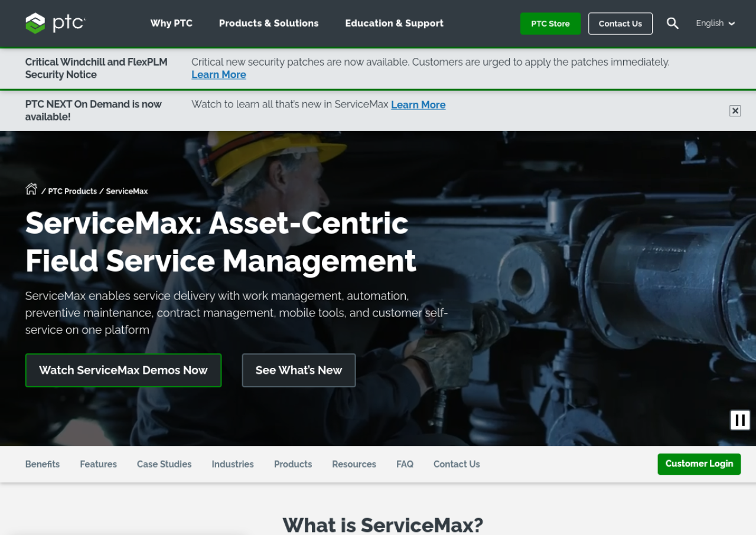The width and height of the screenshot is (756, 535).
Task: Click the Contact Us header button
Action: pyautogui.click(x=620, y=24)
